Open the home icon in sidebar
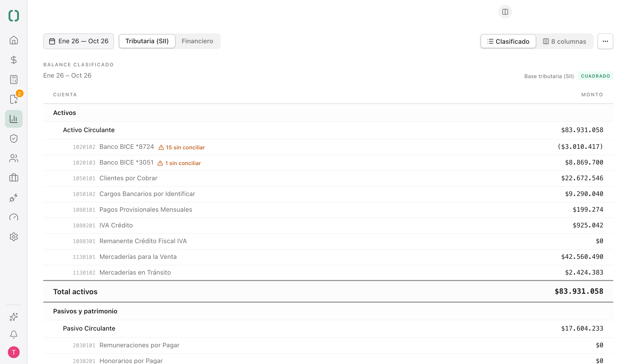629x364 pixels. coord(14,40)
